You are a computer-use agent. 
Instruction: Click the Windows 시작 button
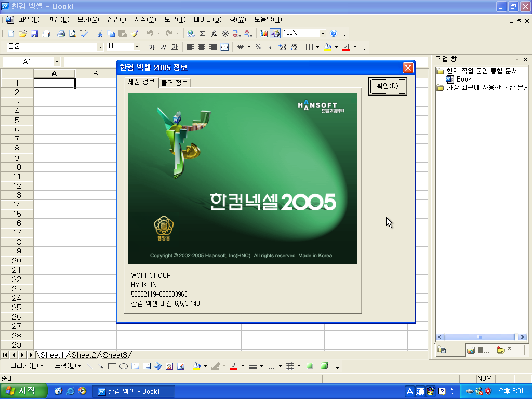click(23, 391)
